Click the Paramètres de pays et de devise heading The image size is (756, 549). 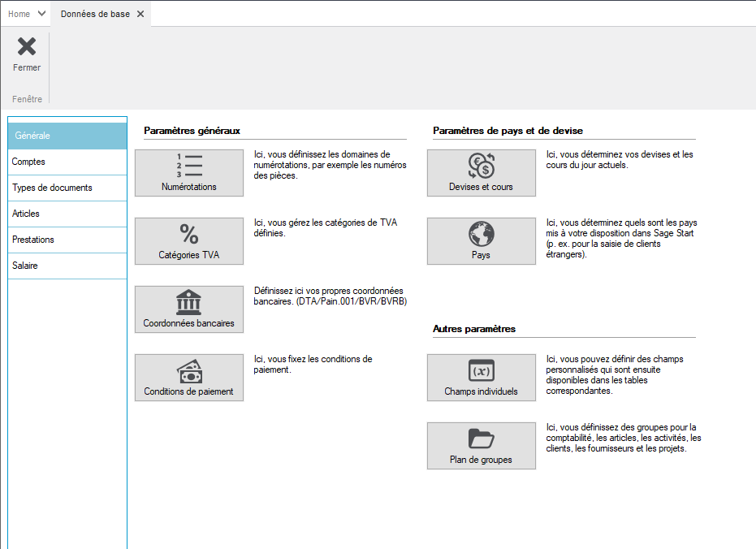pyautogui.click(x=508, y=131)
